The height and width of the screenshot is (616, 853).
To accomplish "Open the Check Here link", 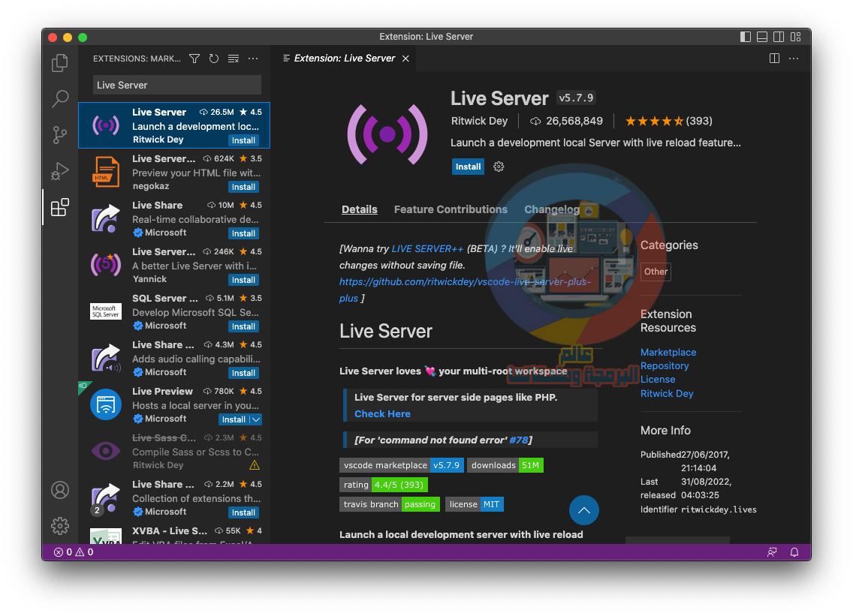I will pyautogui.click(x=382, y=413).
